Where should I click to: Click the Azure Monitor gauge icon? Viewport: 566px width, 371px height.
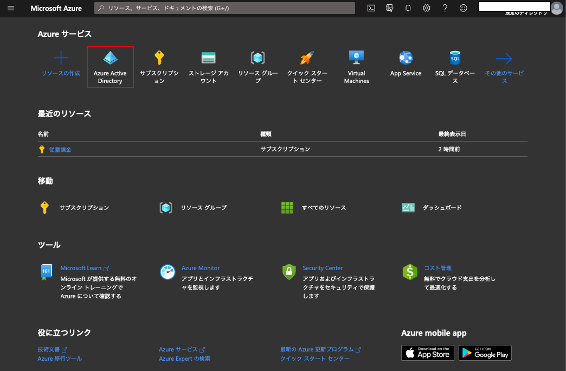pyautogui.click(x=167, y=272)
